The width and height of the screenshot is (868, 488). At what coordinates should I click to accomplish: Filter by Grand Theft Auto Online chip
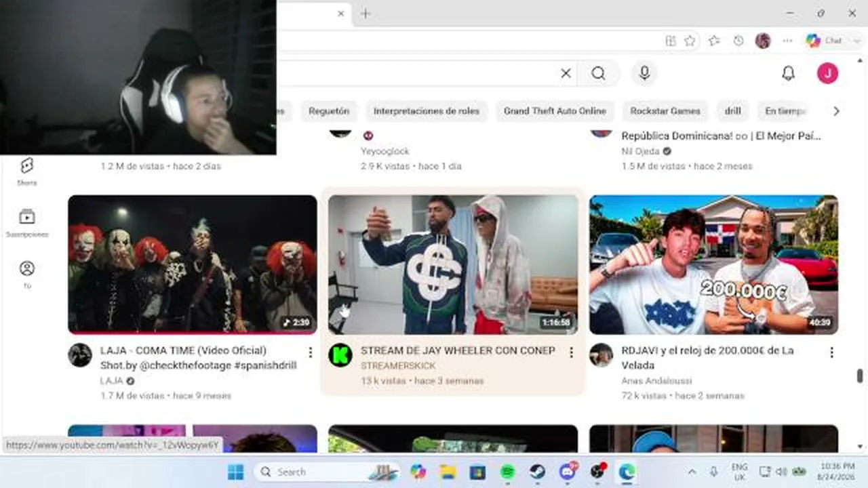tap(555, 111)
